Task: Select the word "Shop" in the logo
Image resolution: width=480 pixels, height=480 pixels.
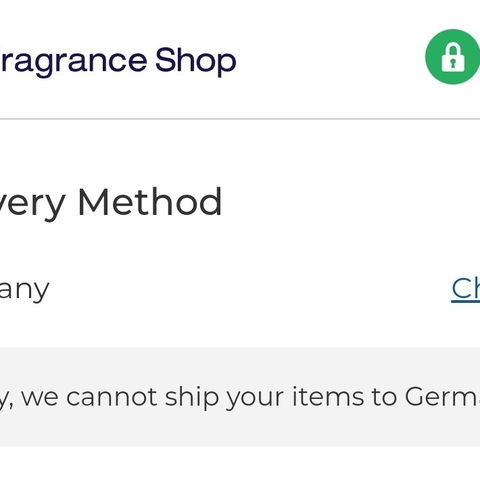Action: point(196,61)
